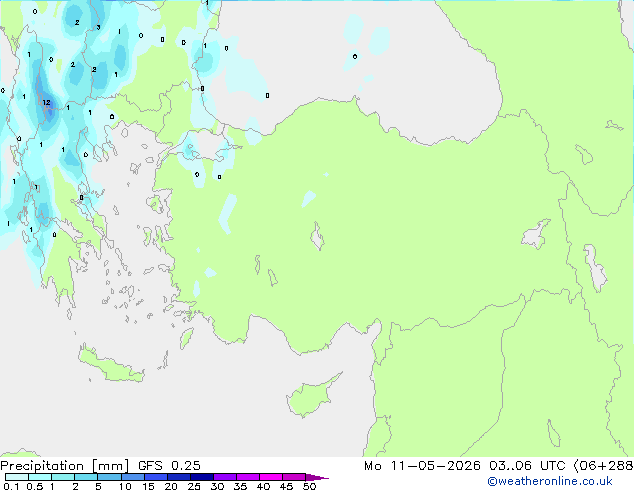Select the 5 mm legend color swatch
The image size is (634, 490).
point(109,477)
